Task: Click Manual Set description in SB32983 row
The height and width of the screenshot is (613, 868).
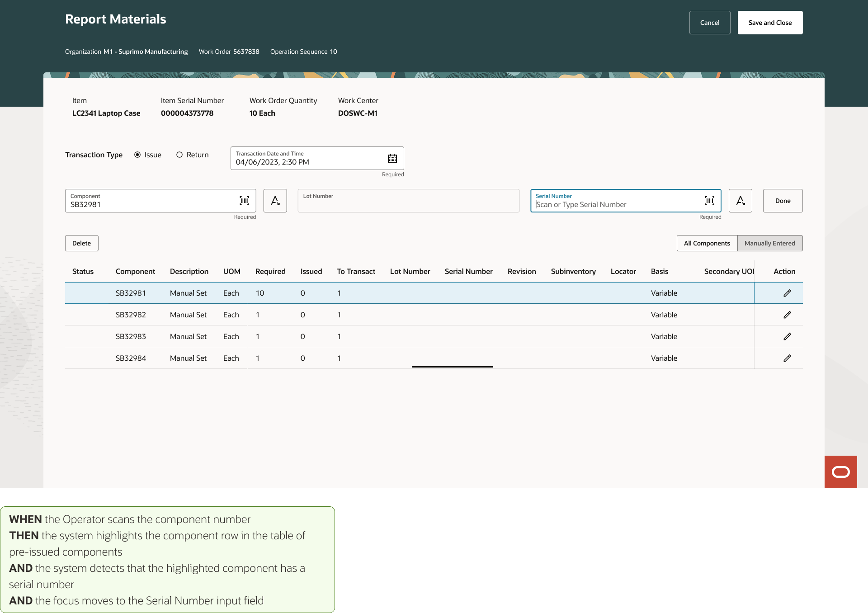Action: (188, 336)
